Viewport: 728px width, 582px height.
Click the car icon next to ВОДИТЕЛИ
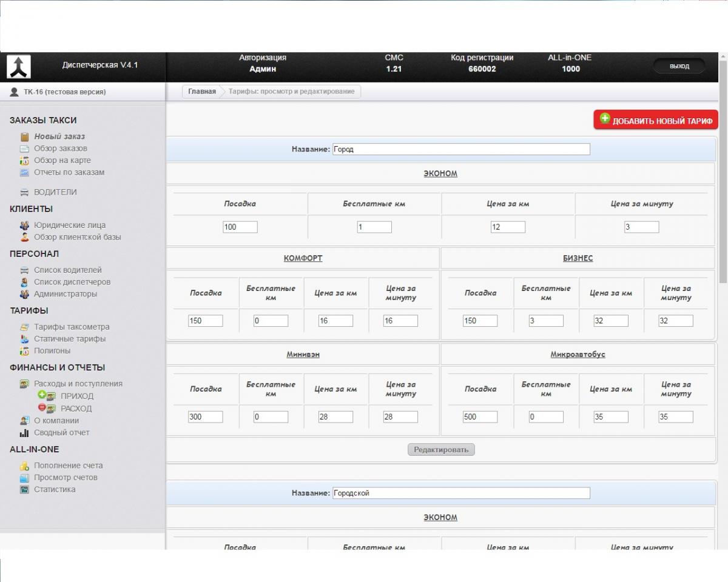24,192
